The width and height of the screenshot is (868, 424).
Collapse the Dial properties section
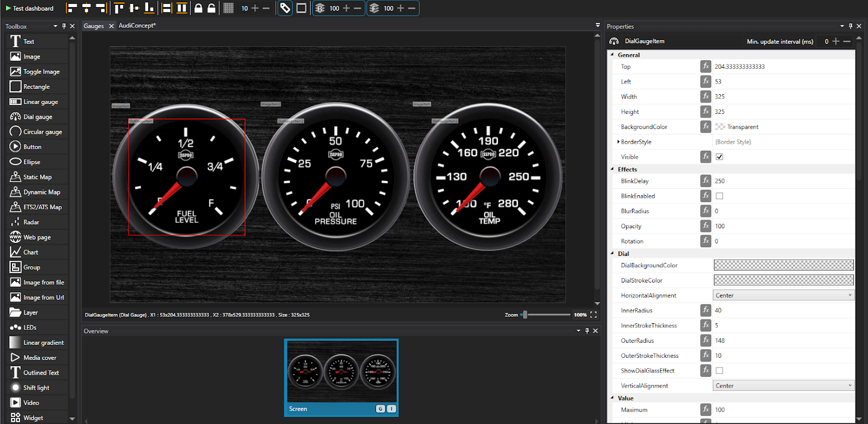[x=612, y=253]
